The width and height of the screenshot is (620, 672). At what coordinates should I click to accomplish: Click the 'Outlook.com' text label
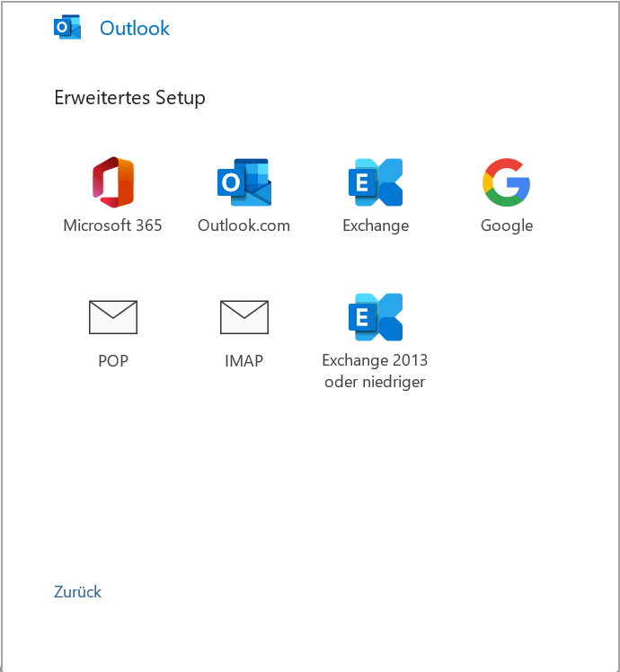(244, 225)
